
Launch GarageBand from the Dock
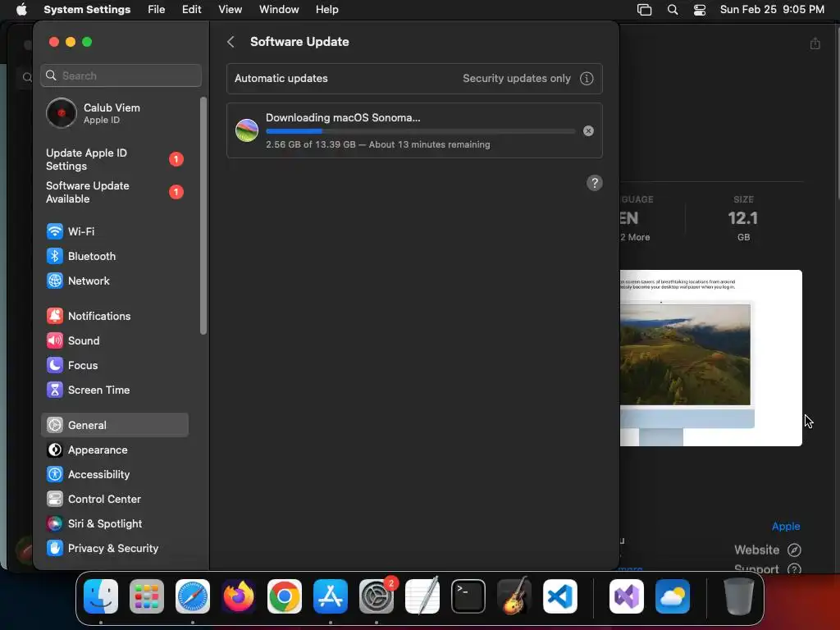tap(514, 596)
